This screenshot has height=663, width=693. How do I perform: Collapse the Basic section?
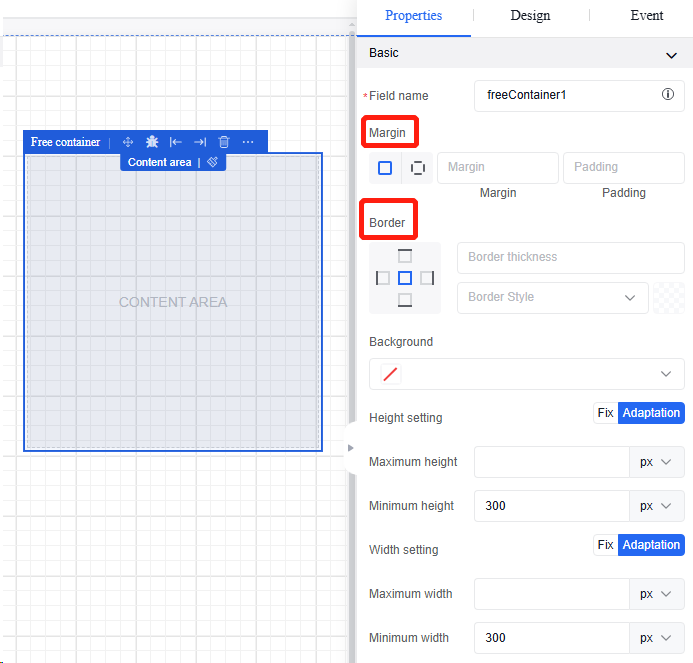click(671, 54)
